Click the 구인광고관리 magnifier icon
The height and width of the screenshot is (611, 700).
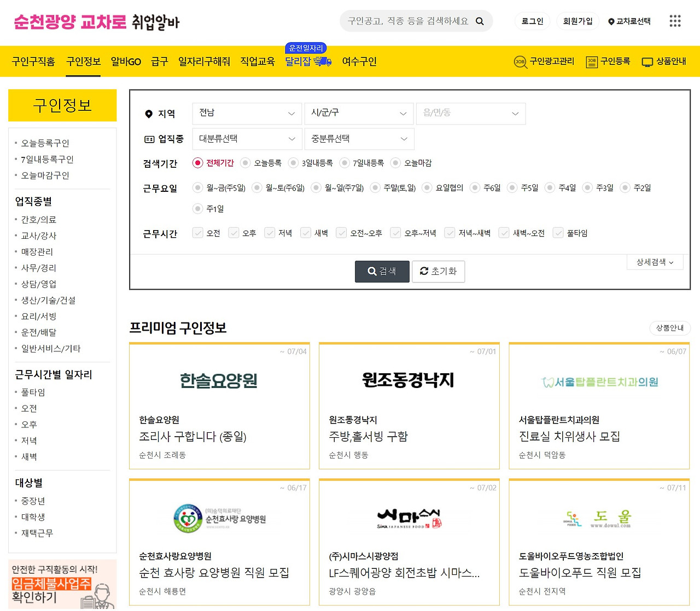[521, 62]
